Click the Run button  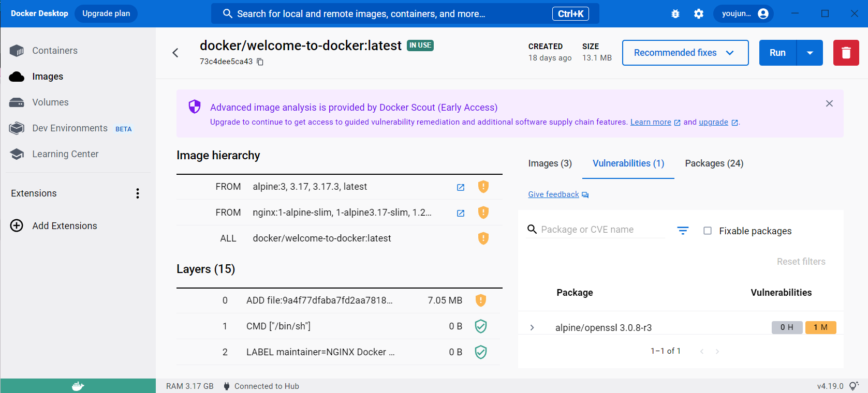pyautogui.click(x=777, y=53)
